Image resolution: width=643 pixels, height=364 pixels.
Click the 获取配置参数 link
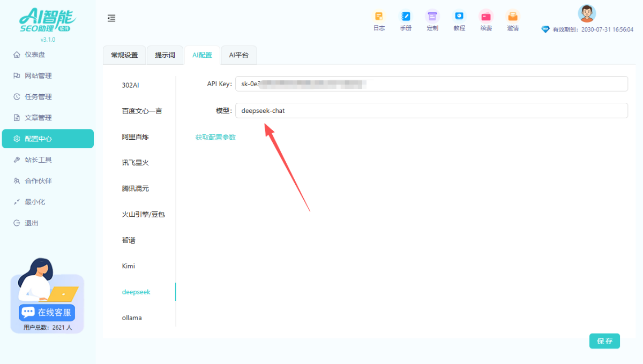coord(215,138)
